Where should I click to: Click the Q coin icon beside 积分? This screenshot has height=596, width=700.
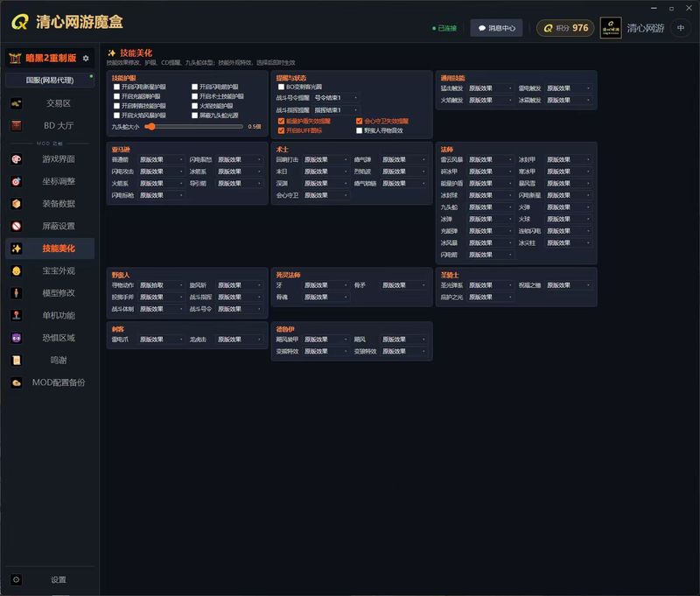point(548,28)
